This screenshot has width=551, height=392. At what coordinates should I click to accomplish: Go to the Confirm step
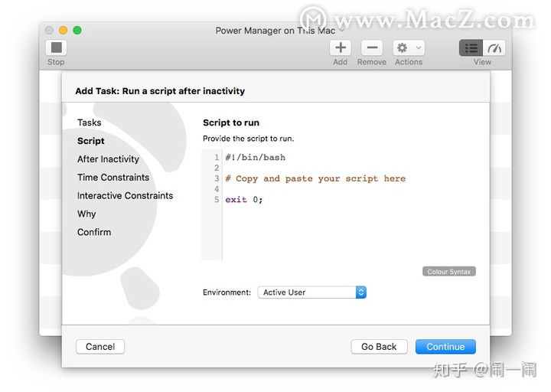pyautogui.click(x=94, y=232)
